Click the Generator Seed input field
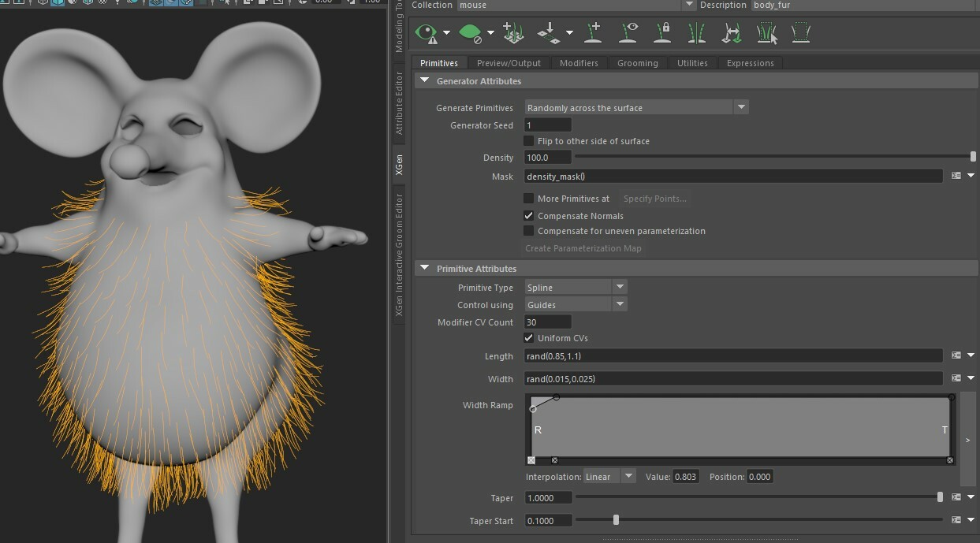The width and height of the screenshot is (980, 543). (x=548, y=125)
